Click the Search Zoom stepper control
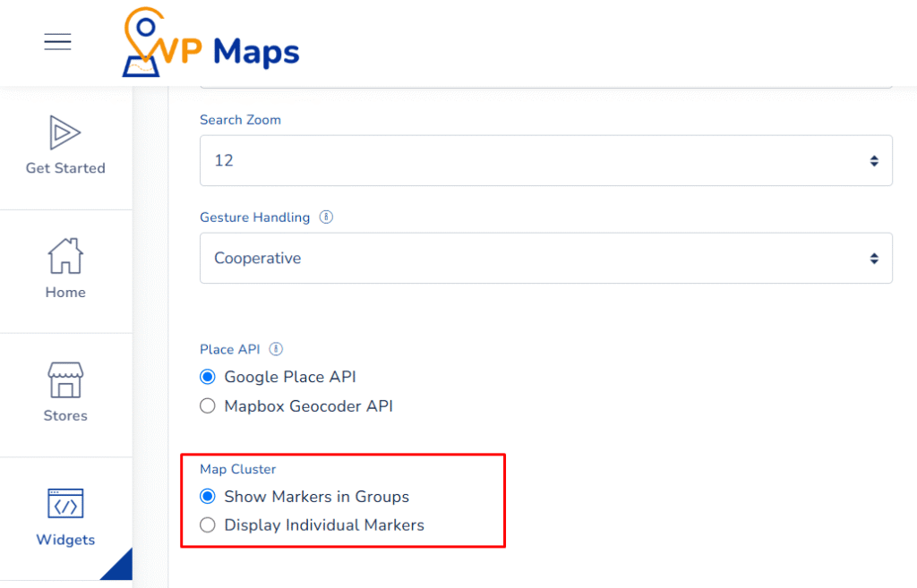This screenshot has width=917, height=588. click(x=876, y=160)
